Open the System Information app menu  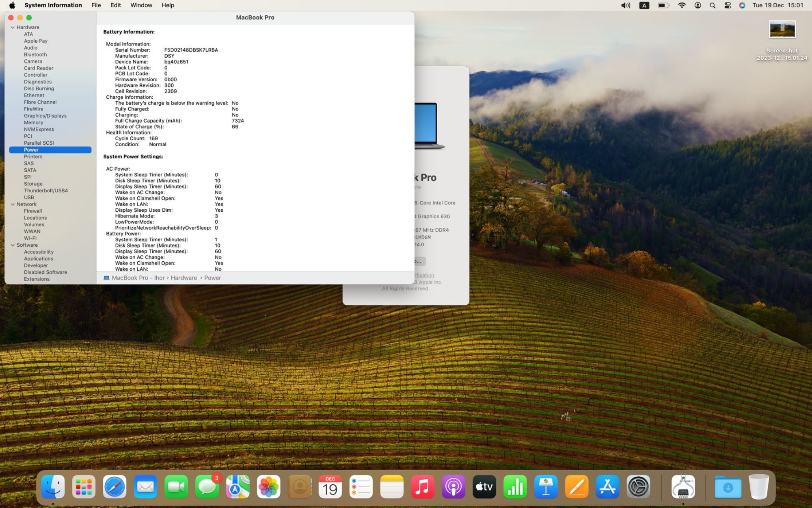coord(53,5)
